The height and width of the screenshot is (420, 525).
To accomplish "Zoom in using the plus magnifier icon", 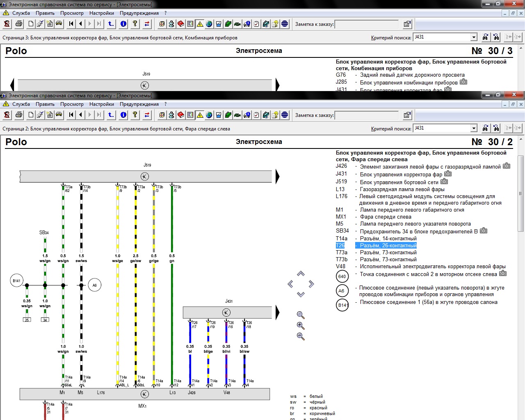I will tap(301, 326).
